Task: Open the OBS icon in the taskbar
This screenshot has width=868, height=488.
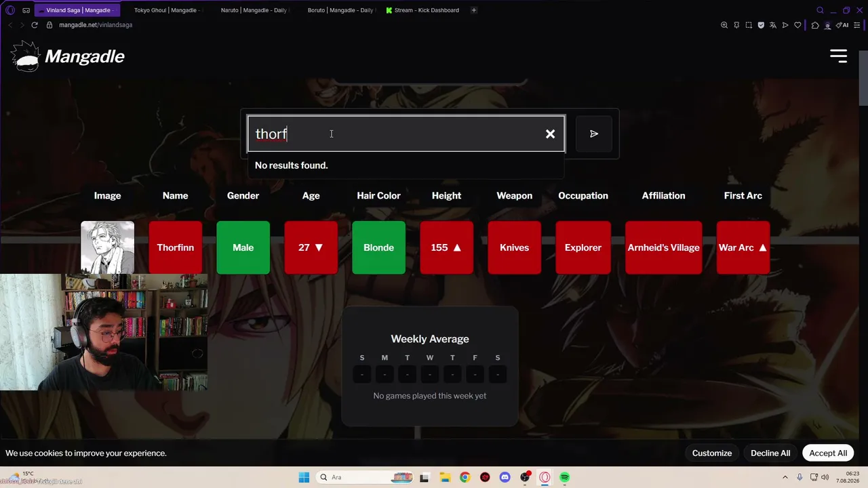Action: click(524, 477)
